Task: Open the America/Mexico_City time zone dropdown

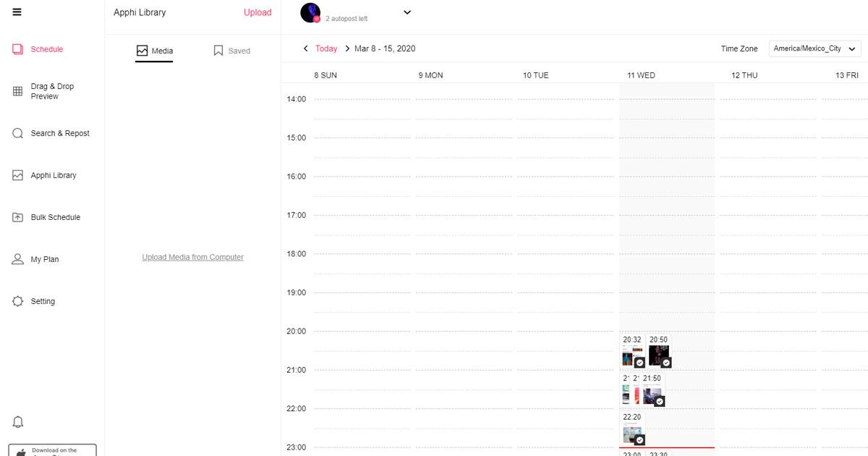Action: (x=815, y=48)
